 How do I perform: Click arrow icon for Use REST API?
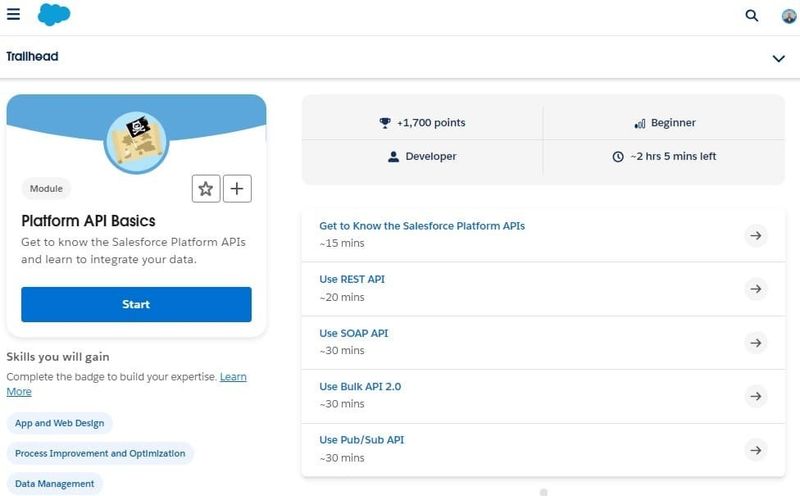(756, 289)
